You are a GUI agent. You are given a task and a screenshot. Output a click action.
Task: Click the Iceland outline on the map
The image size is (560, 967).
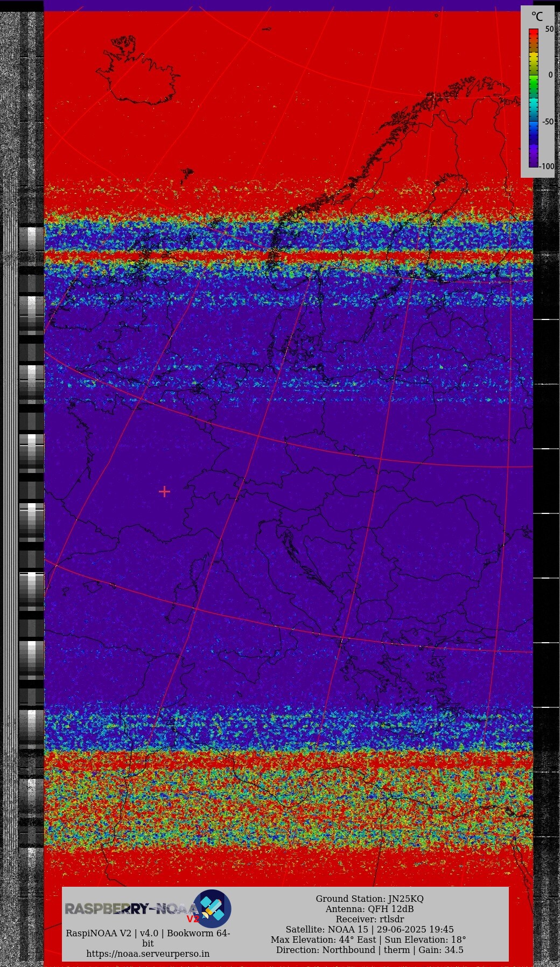[x=138, y=71]
